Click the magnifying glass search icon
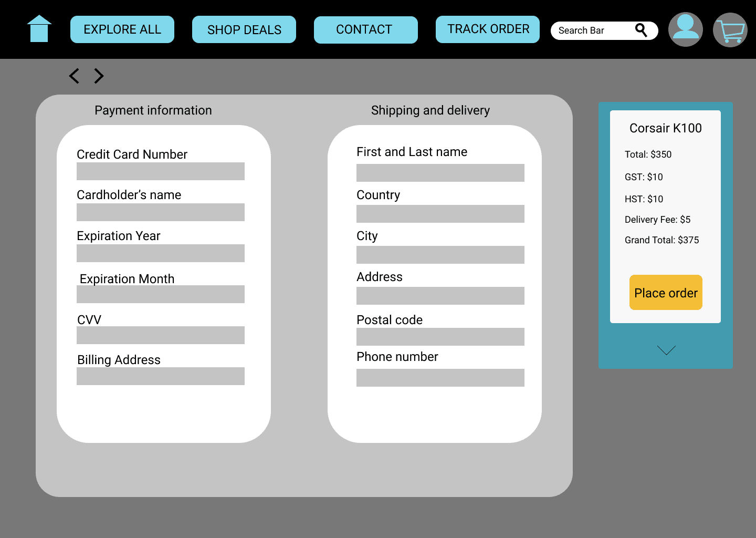The width and height of the screenshot is (756, 538). (641, 30)
